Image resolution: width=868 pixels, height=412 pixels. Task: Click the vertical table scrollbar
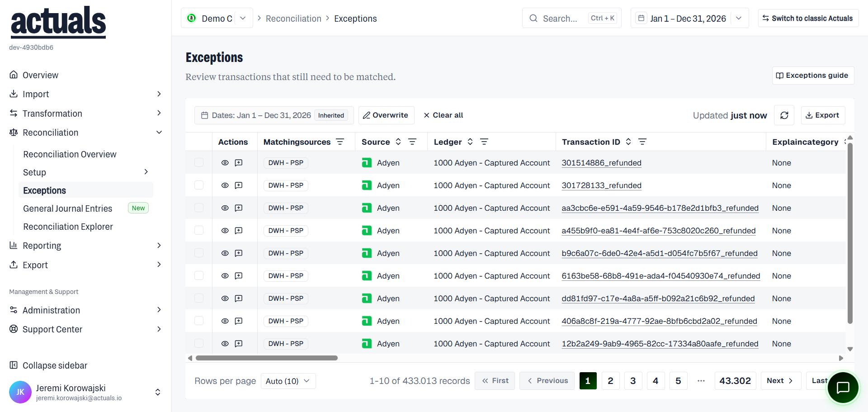click(x=850, y=233)
